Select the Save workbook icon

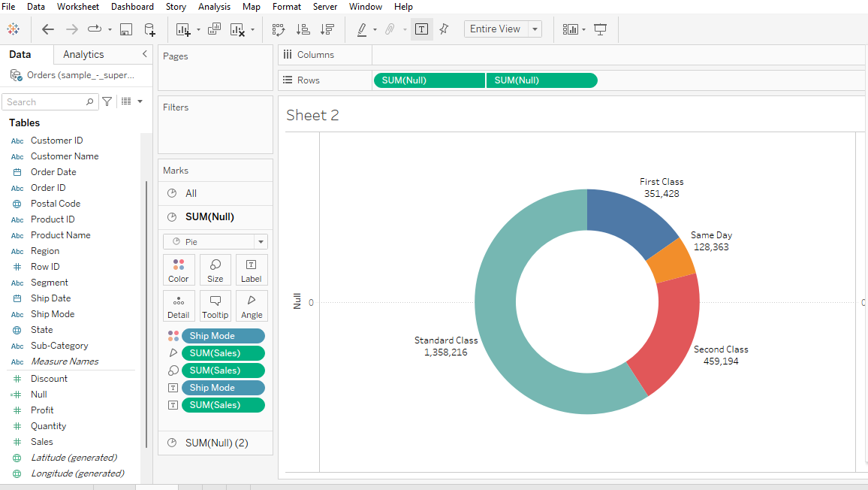[x=126, y=29]
